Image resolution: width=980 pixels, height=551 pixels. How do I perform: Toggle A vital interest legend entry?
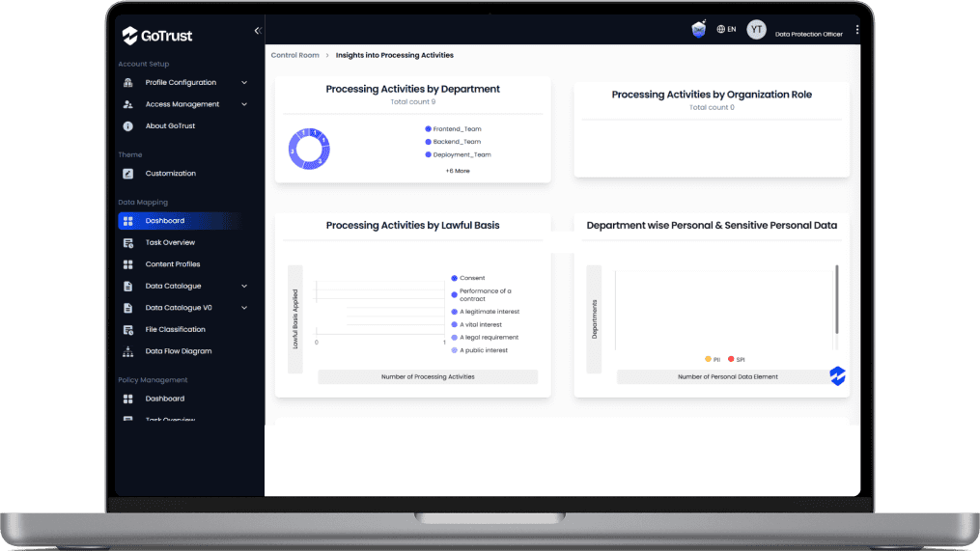click(x=477, y=325)
